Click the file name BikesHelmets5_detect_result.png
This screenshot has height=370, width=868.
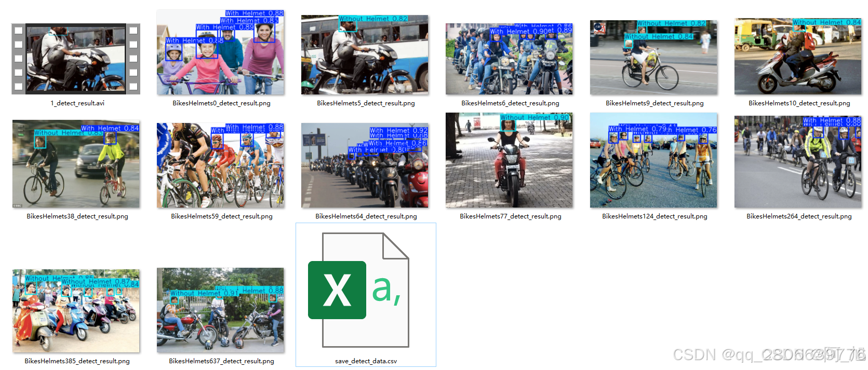(366, 103)
